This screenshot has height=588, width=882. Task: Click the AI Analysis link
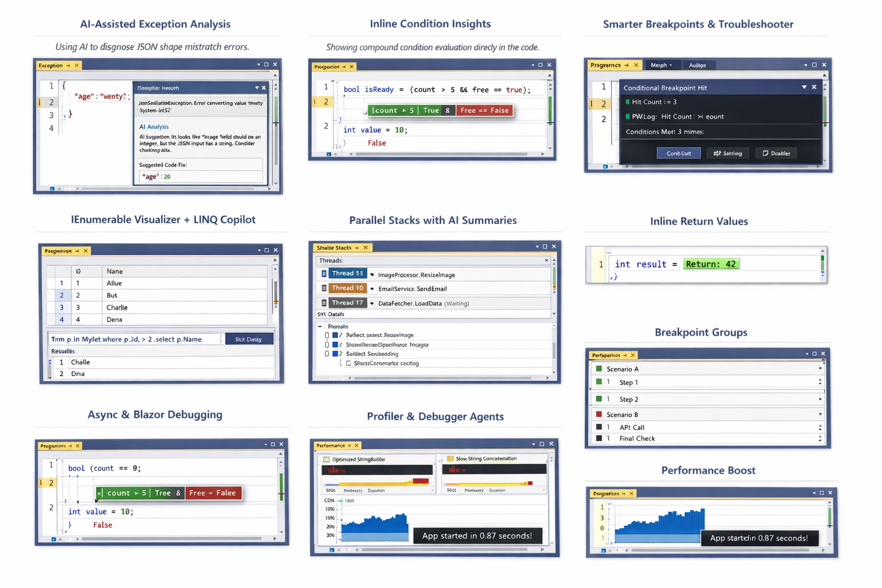point(154,127)
